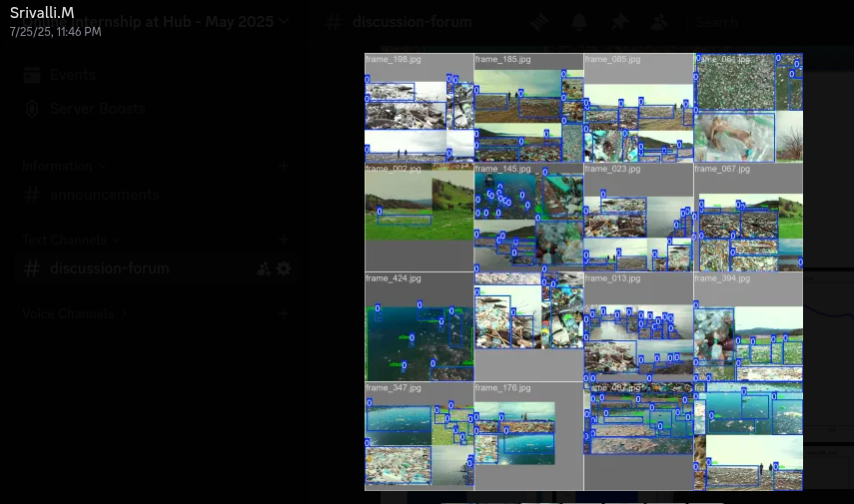Click the Srivalli.M uploader name
854x504 pixels.
(x=42, y=12)
